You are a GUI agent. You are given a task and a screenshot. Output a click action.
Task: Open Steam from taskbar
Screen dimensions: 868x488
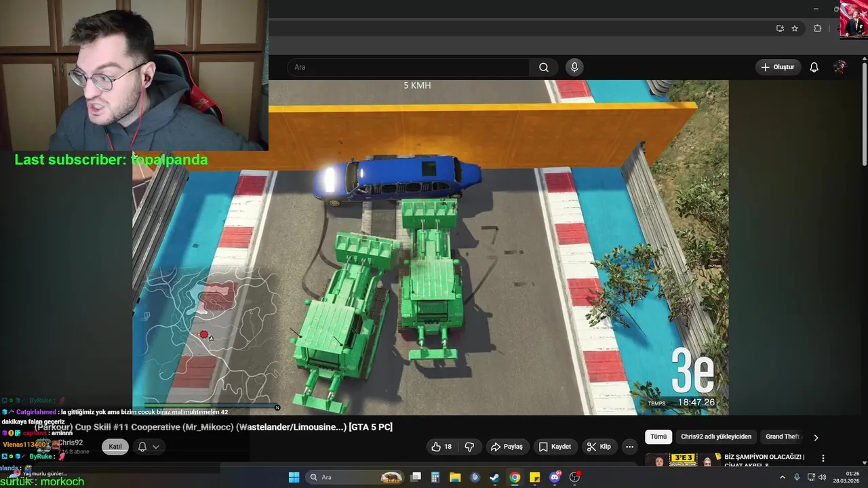click(x=495, y=477)
